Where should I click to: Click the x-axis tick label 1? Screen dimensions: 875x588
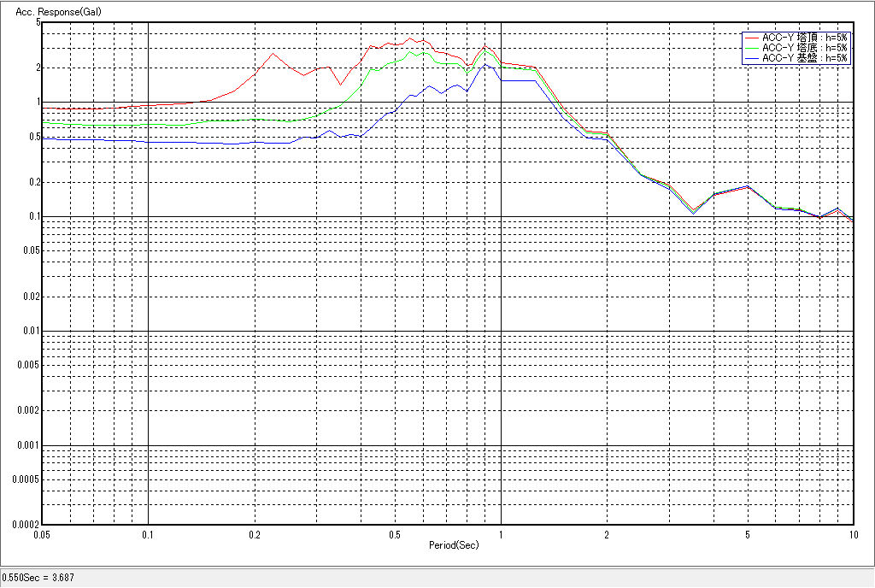click(500, 534)
